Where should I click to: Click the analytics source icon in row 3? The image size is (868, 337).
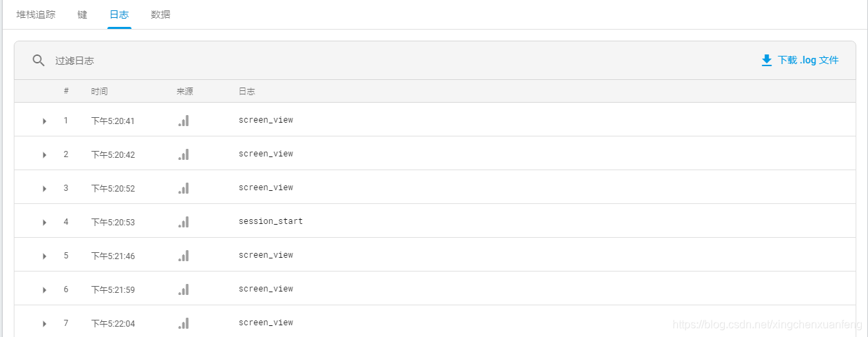184,188
